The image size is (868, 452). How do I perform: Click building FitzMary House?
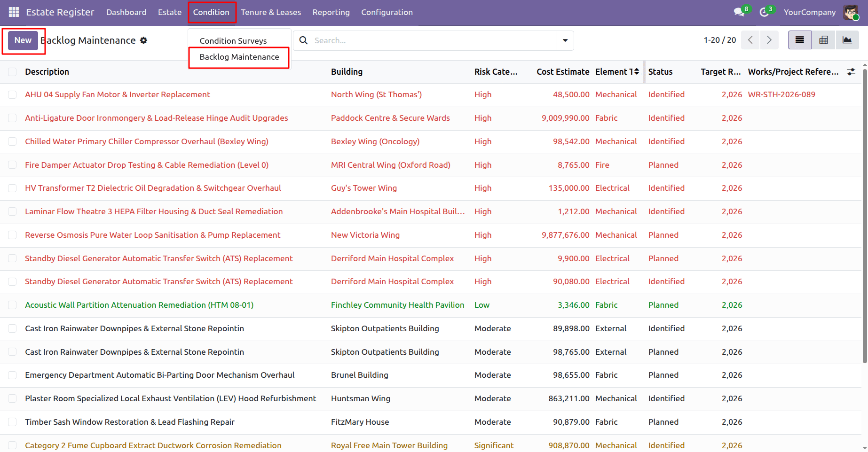tap(360, 422)
